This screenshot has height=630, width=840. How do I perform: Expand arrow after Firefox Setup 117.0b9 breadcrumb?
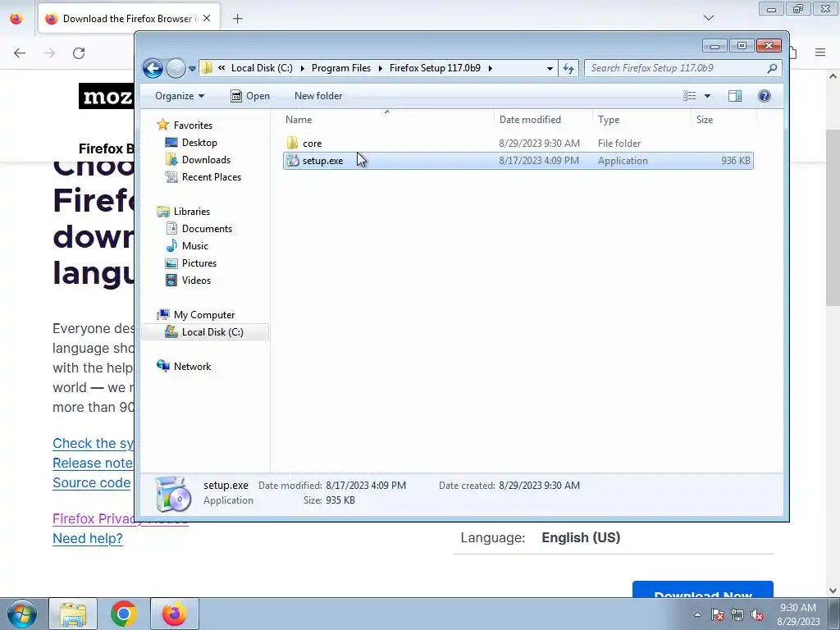(x=491, y=68)
